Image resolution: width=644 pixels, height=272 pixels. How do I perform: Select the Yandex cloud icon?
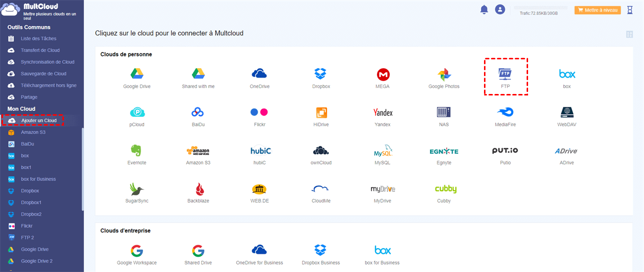(382, 117)
